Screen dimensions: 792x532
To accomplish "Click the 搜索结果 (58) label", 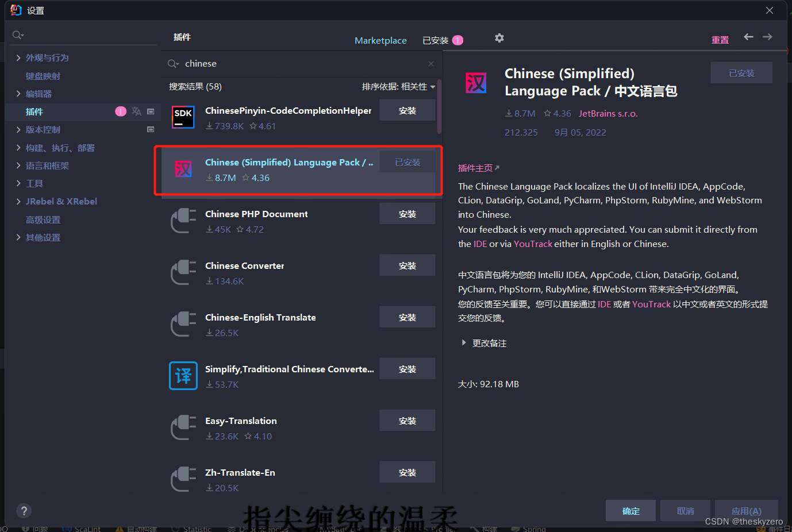I will 195,87.
